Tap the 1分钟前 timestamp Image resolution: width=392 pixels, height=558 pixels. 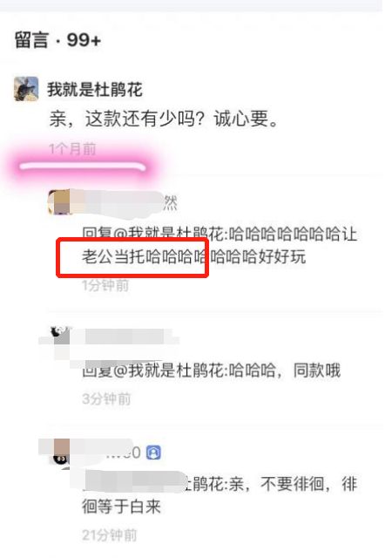(105, 285)
